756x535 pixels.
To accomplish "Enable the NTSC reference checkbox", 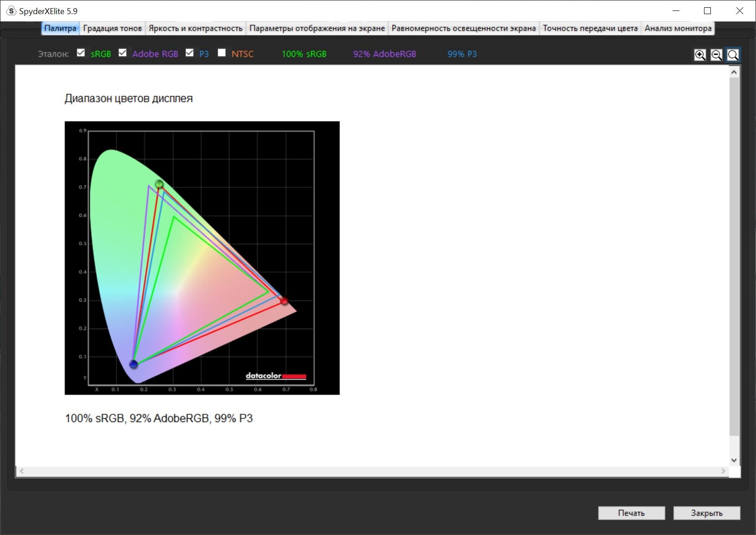I will point(222,53).
